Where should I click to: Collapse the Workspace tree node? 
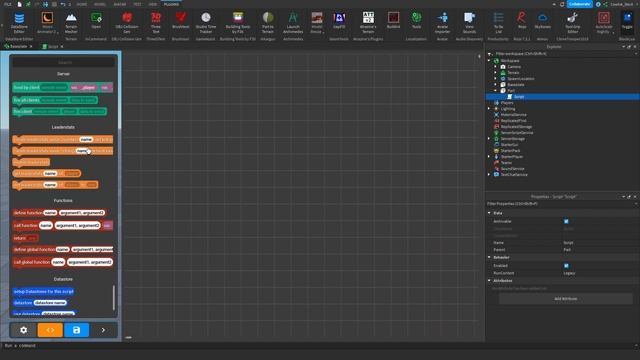click(x=489, y=60)
